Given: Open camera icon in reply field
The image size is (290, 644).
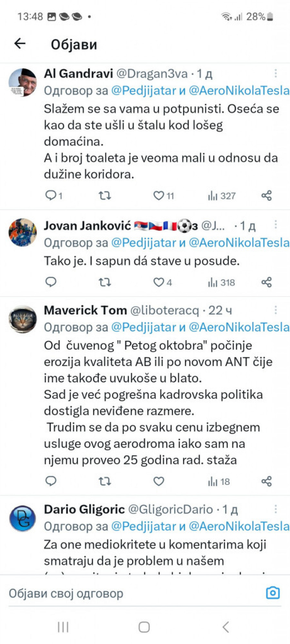Looking at the screenshot, I should tap(273, 593).
